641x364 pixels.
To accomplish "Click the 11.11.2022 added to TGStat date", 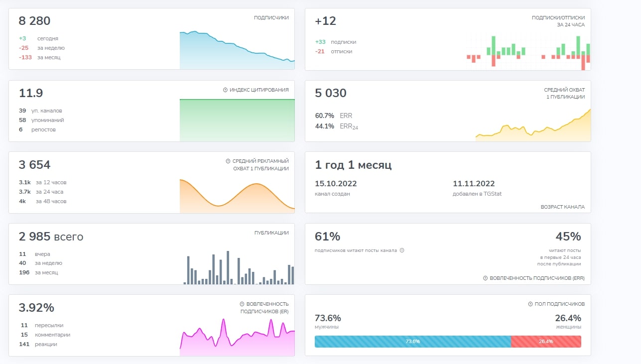I will click(x=474, y=184).
